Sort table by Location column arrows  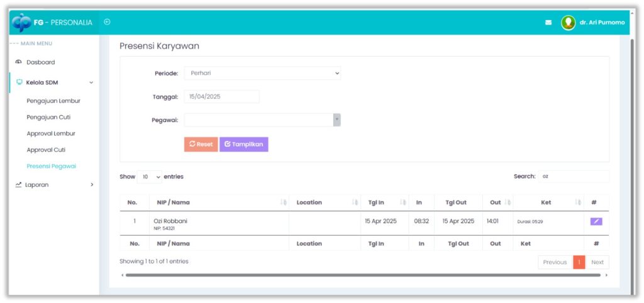click(x=355, y=202)
